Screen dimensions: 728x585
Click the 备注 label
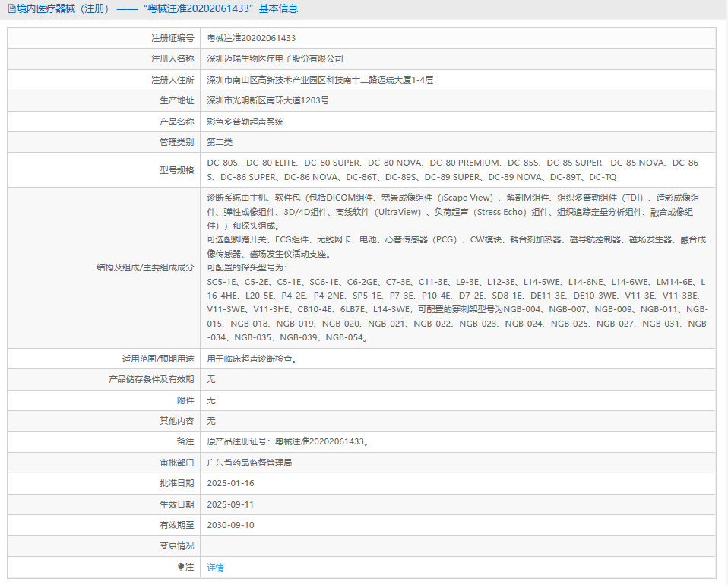[185, 441]
